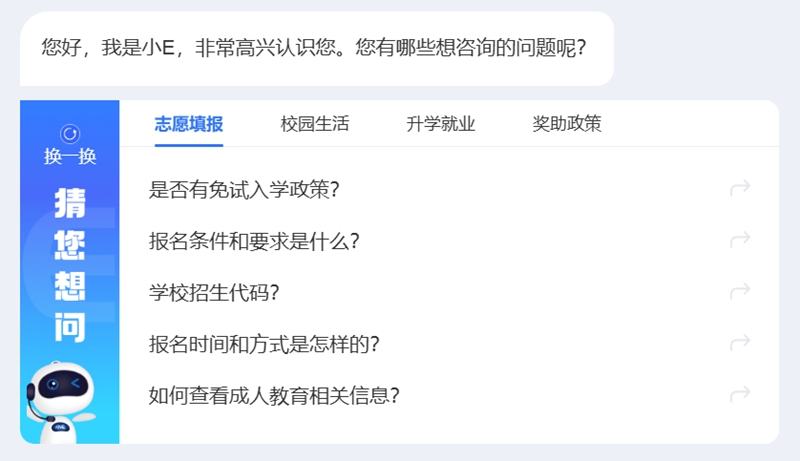The width and height of the screenshot is (800, 461).
Task: Ask question 报名条件和要求是什么?
Action: 254,241
